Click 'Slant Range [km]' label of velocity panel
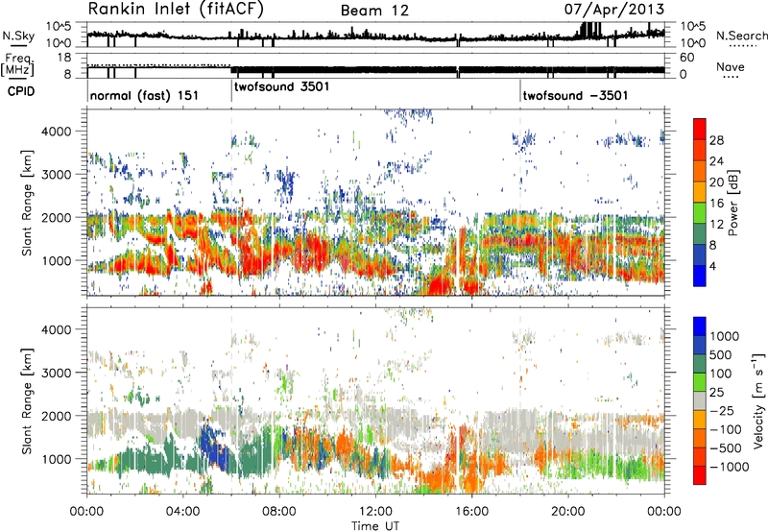Screen dimensions: 768x532 (x=27, y=400)
